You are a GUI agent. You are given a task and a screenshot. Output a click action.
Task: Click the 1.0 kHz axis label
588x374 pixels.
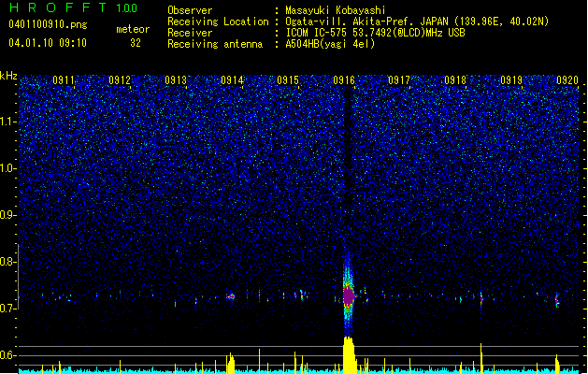point(8,168)
